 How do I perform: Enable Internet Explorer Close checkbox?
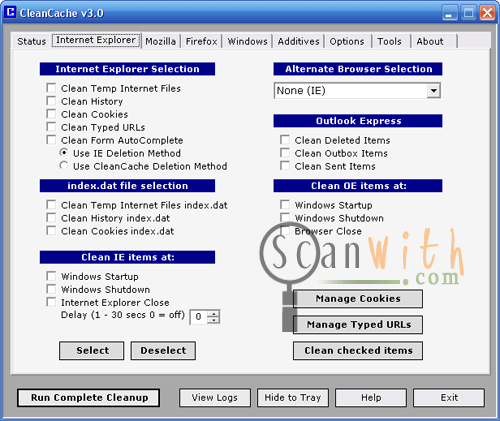[x=51, y=302]
